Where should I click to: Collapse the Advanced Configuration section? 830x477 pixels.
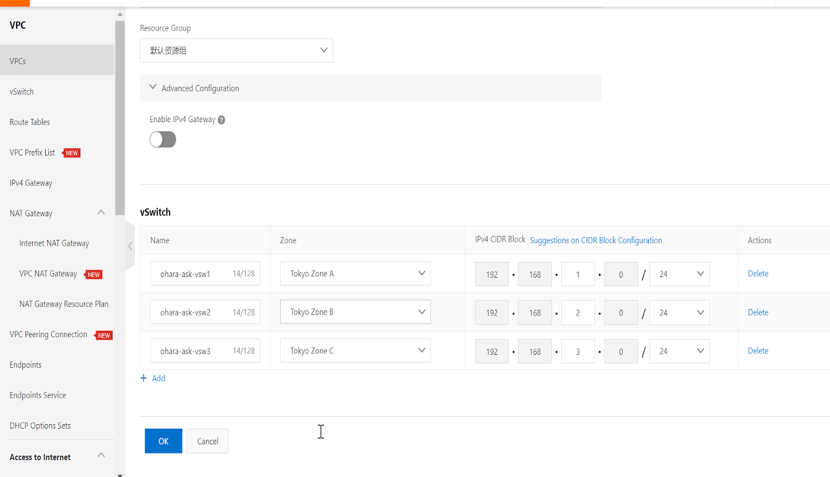153,88
